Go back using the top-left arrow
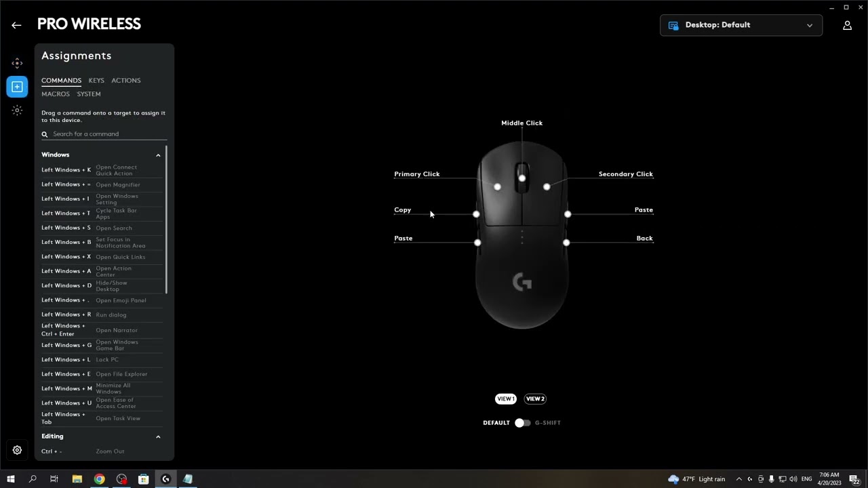Screen dimensions: 868x488 coord(16,25)
